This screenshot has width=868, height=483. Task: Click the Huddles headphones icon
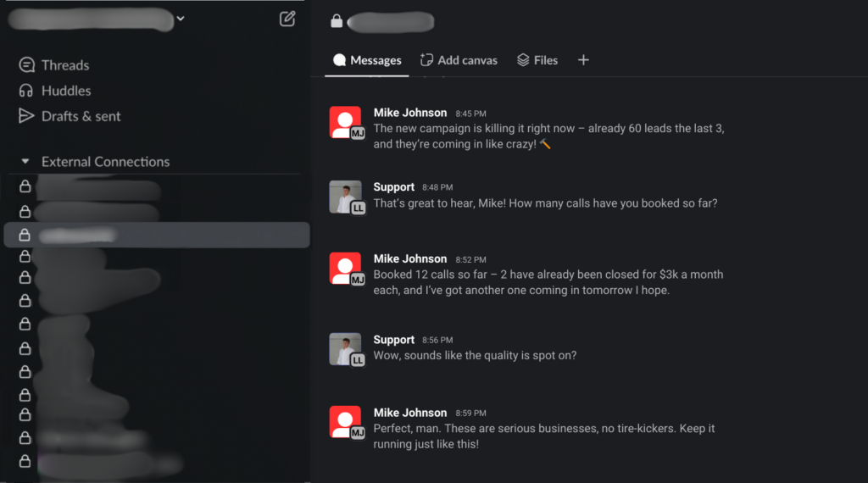coord(26,91)
